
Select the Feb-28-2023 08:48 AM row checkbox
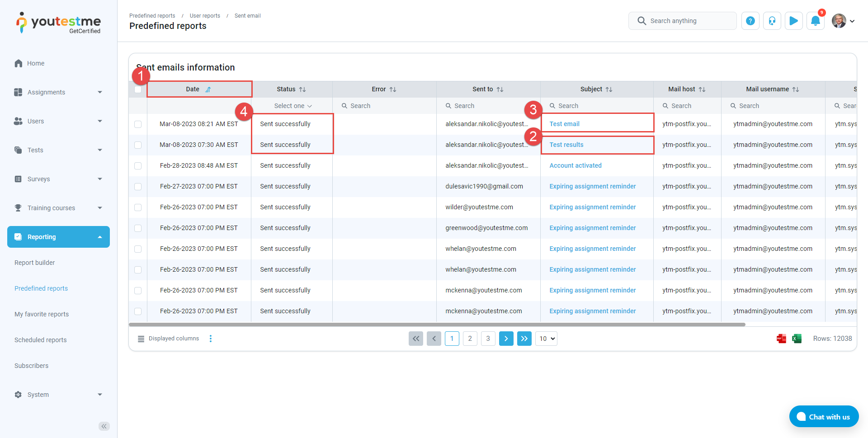click(138, 166)
